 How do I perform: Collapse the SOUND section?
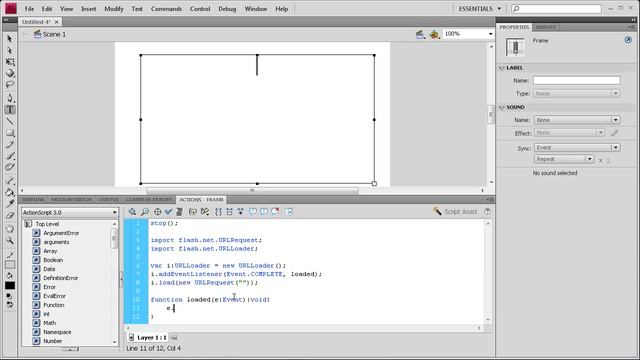502,107
